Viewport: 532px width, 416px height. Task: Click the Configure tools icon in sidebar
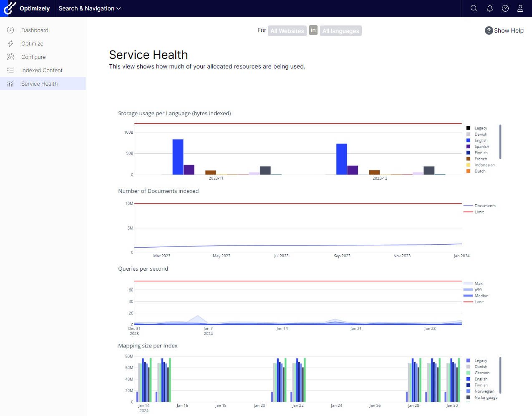[x=10, y=57]
